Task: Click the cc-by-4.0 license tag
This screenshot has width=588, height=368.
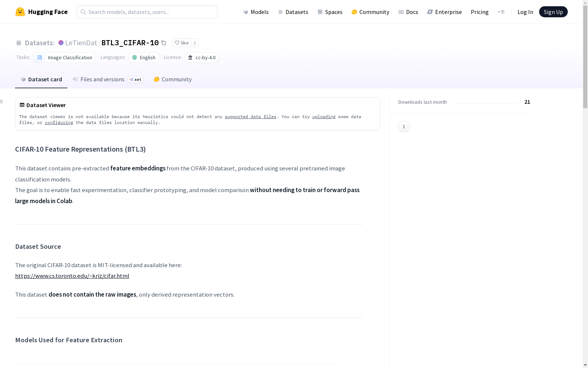Action: tap(202, 57)
